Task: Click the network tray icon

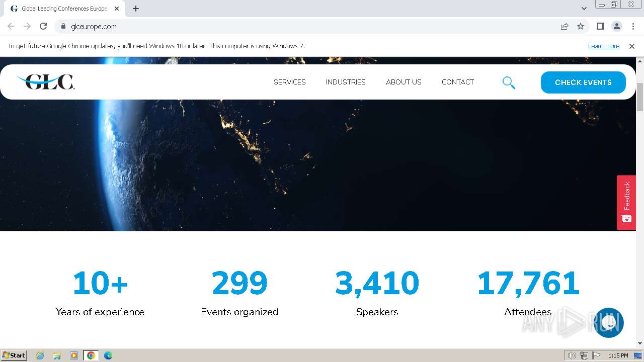Action: click(584, 355)
